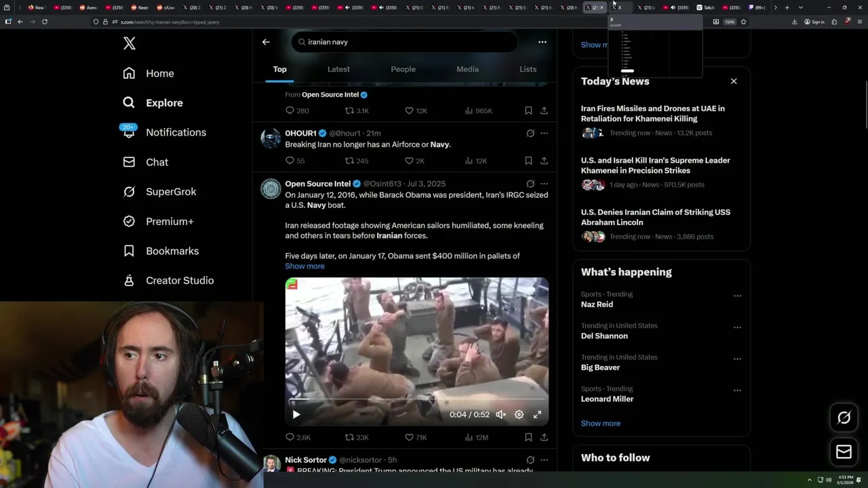Viewport: 868px width, 488px height.
Task: Open more menu on 0HOUR1 post
Action: tap(544, 134)
